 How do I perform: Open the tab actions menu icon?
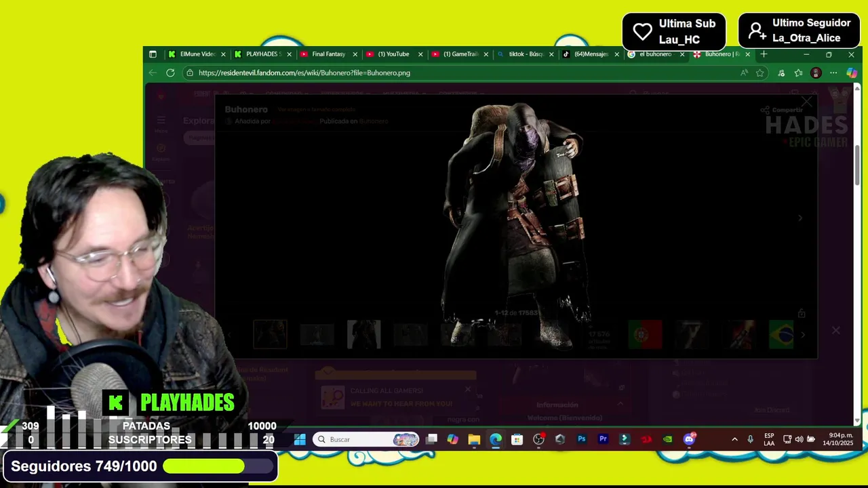[x=153, y=54]
